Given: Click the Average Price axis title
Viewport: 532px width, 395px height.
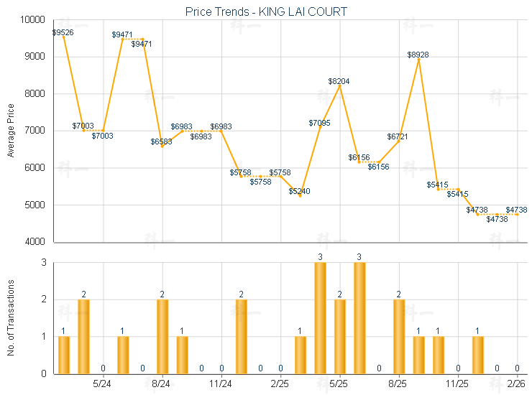Looking at the screenshot, I should click(11, 131).
